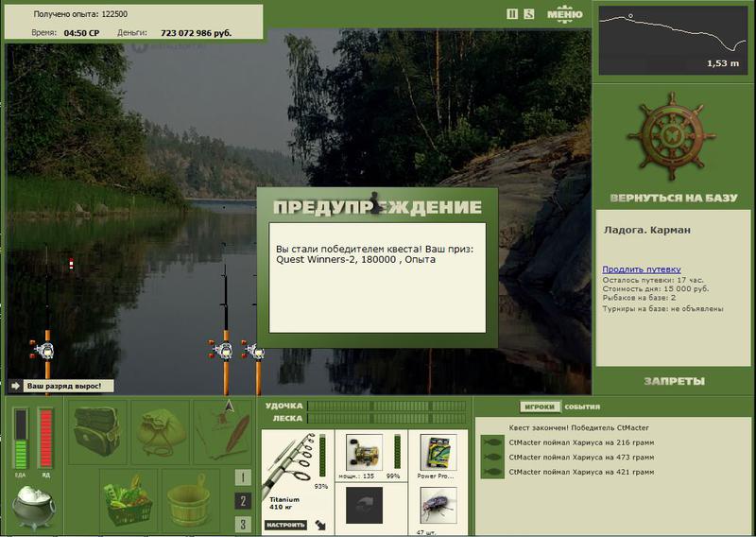This screenshot has height=537, width=756.
Task: Click the red ЯД level bar
Action: click(45, 438)
